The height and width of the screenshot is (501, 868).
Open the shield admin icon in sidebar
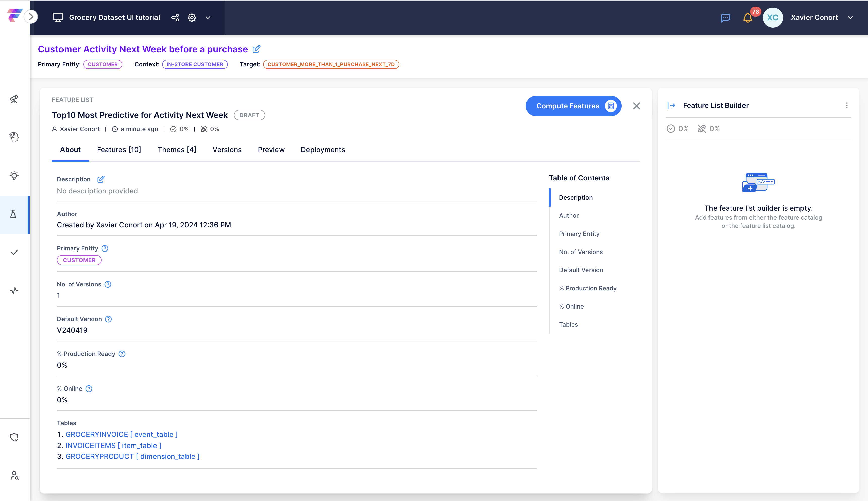[x=14, y=437]
